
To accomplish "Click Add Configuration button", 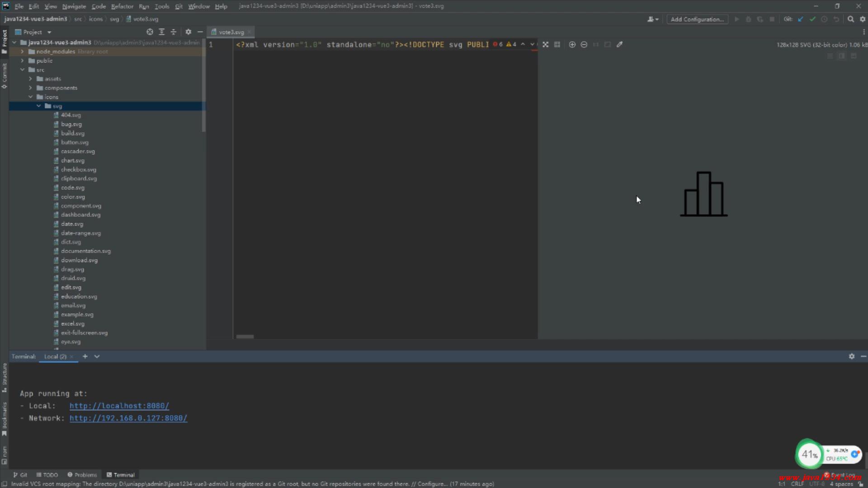I will click(697, 19).
